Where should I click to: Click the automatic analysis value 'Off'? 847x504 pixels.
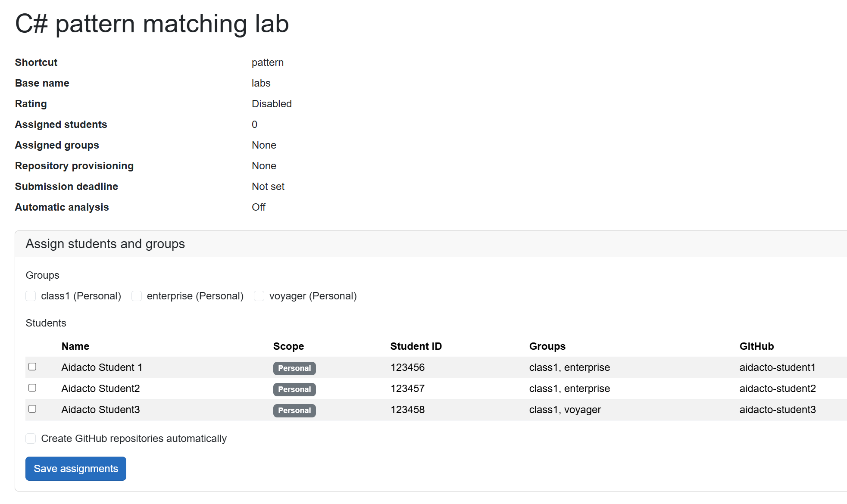259,207
